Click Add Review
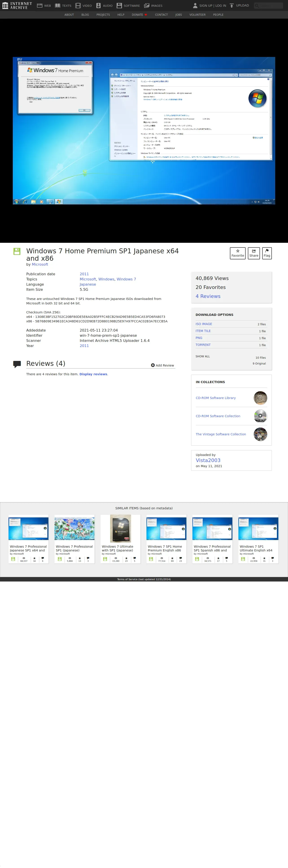 163,365
